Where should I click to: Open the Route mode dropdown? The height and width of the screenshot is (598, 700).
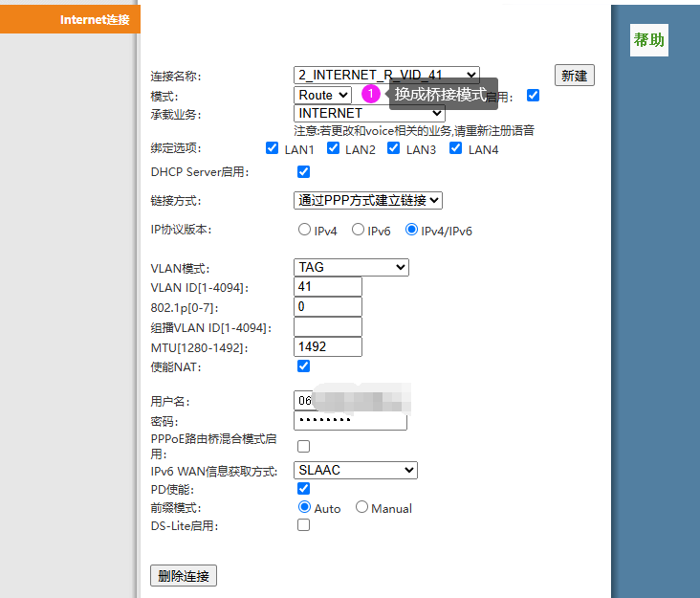pos(322,95)
